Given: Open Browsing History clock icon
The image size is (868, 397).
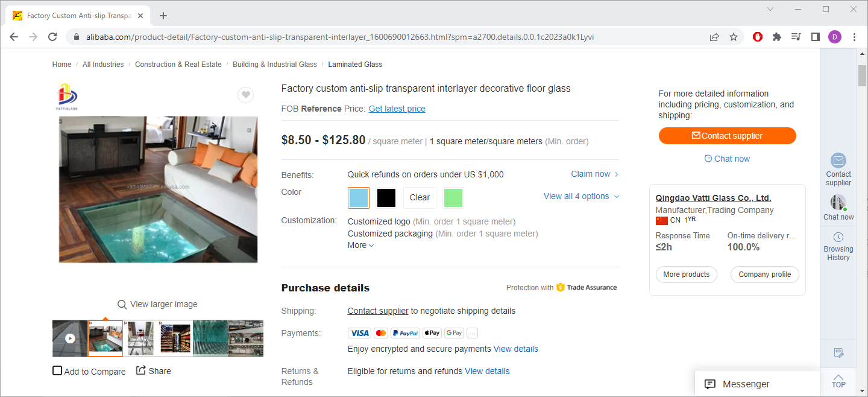Looking at the screenshot, I should click(838, 237).
